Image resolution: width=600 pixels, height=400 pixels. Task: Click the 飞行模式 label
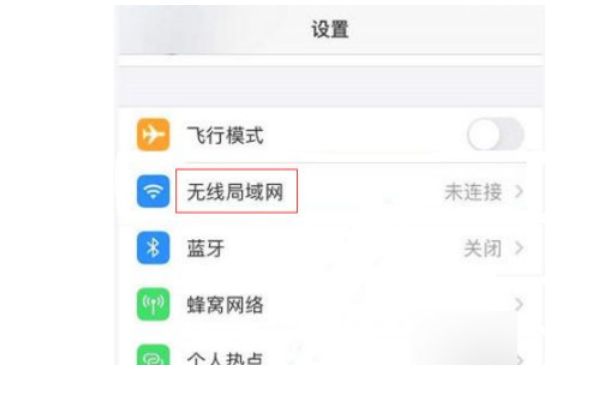click(225, 135)
